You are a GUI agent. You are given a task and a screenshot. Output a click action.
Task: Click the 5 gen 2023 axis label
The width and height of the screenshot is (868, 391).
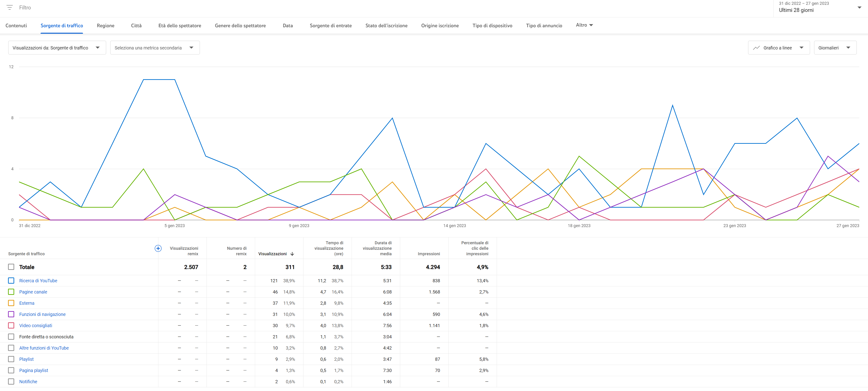pos(175,226)
